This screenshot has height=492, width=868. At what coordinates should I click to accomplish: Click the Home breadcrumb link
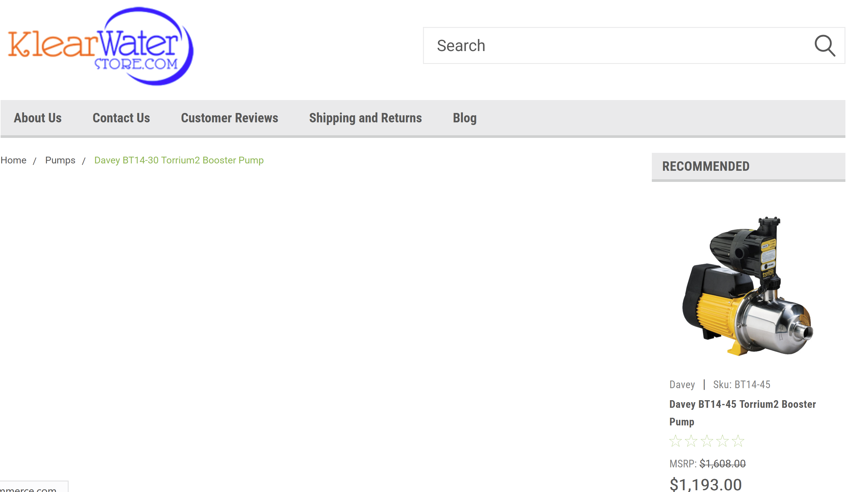click(x=13, y=160)
